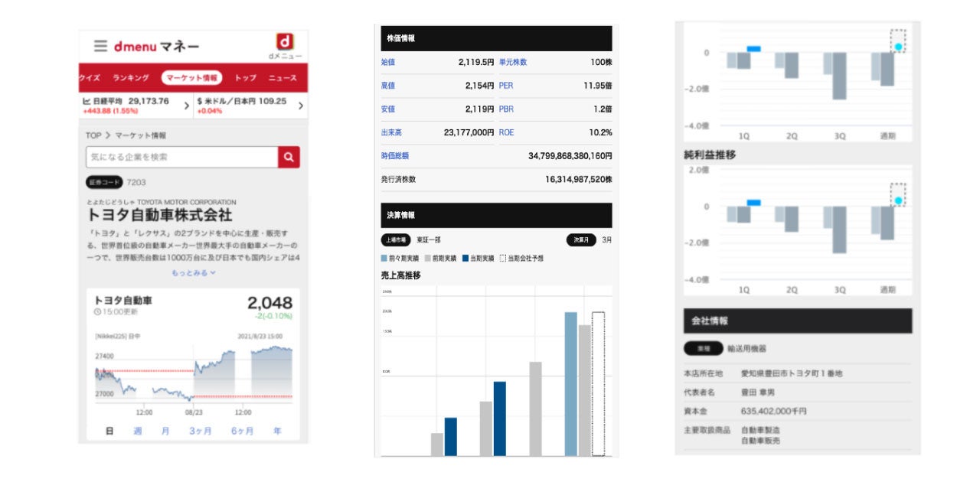Click the 時価総額 glossary link
The height and width of the screenshot is (482, 980).
point(395,155)
